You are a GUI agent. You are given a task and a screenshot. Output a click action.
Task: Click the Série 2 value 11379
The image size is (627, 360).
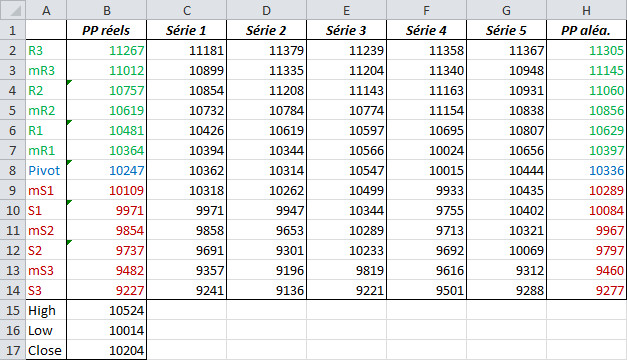click(x=266, y=50)
